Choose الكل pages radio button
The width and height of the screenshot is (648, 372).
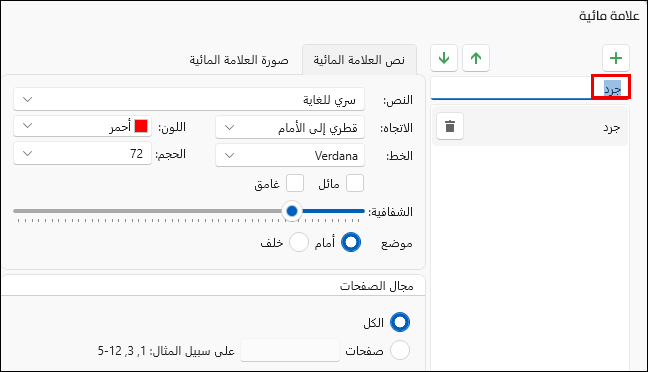(x=400, y=322)
